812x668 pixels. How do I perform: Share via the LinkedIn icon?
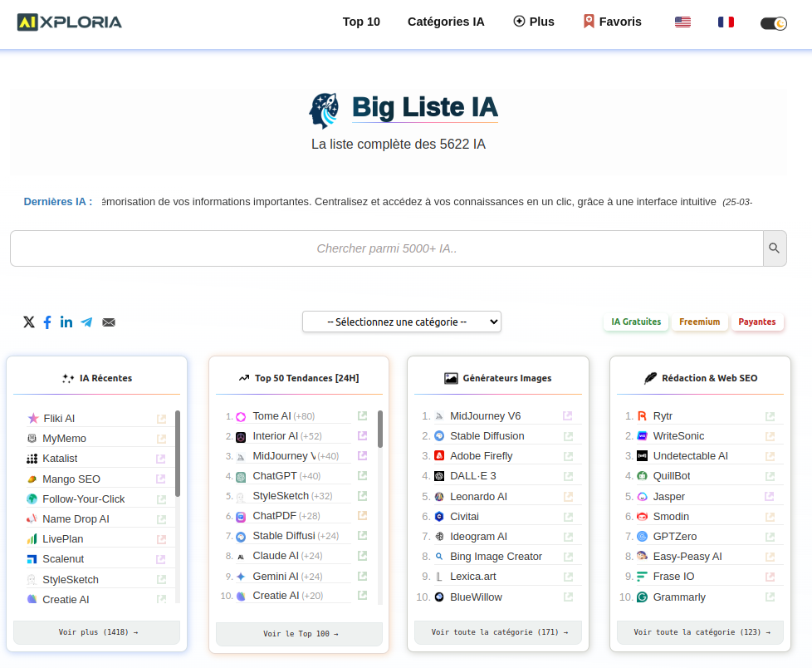coord(66,322)
